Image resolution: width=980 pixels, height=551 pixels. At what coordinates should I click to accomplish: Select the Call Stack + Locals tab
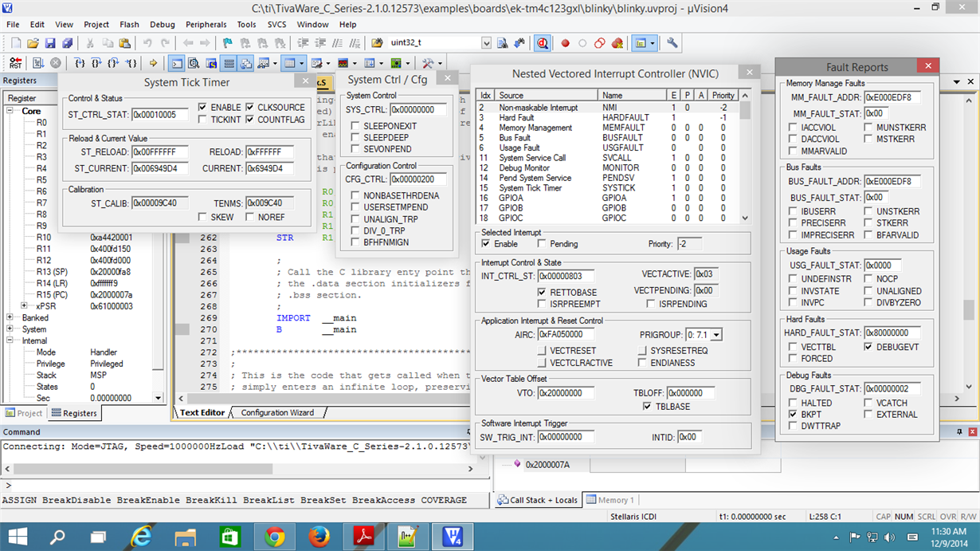[538, 500]
